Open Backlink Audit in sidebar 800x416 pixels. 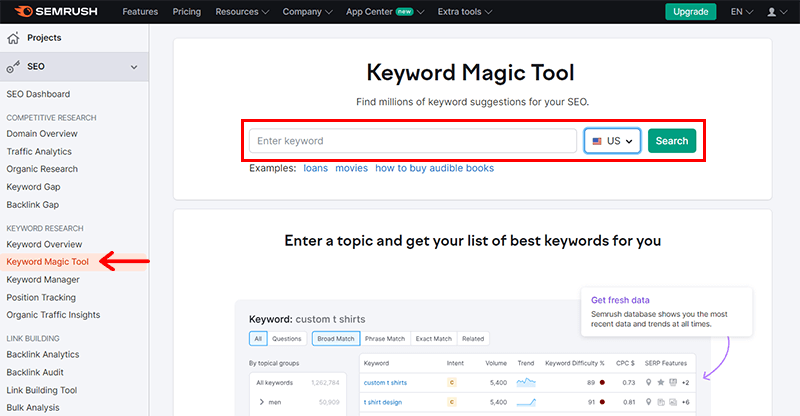[x=35, y=373]
